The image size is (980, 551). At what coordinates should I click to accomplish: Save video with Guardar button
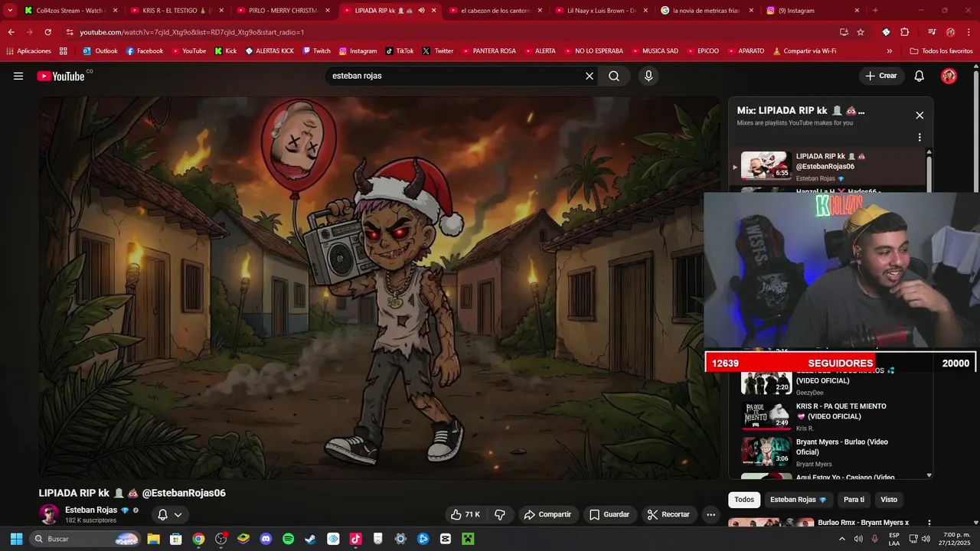coord(609,514)
